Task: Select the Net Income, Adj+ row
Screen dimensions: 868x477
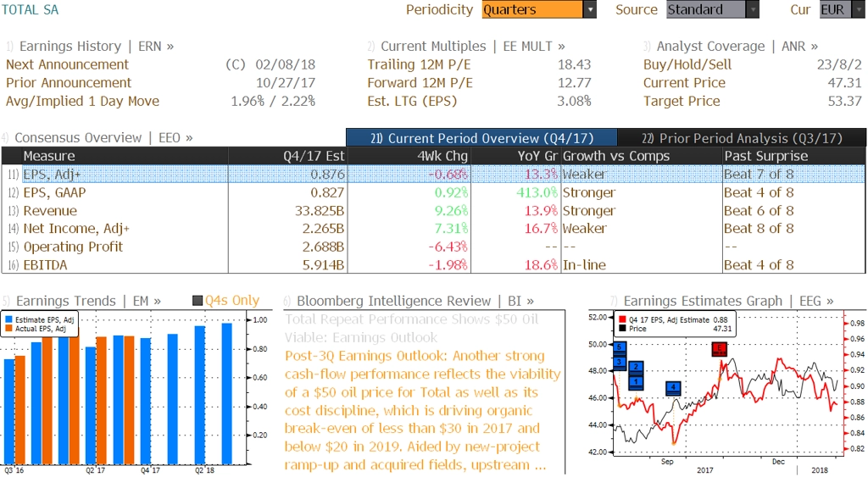Action: [x=433, y=229]
